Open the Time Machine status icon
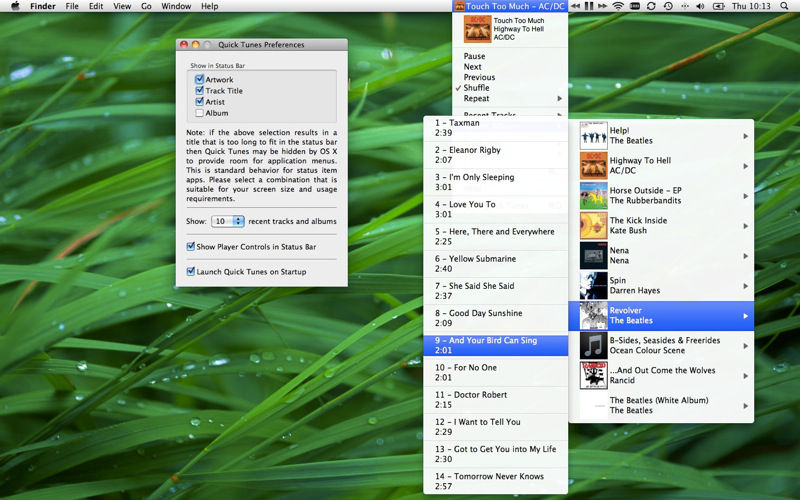The height and width of the screenshot is (500, 800). [x=668, y=6]
